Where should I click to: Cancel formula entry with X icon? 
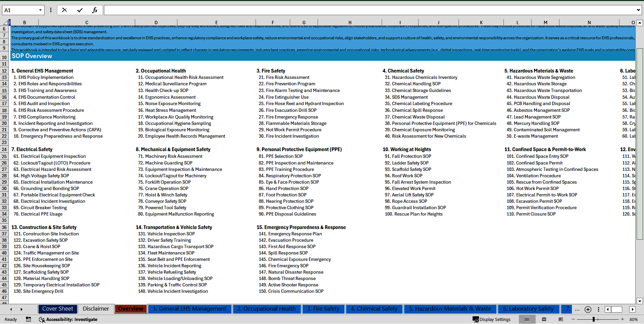(64, 10)
